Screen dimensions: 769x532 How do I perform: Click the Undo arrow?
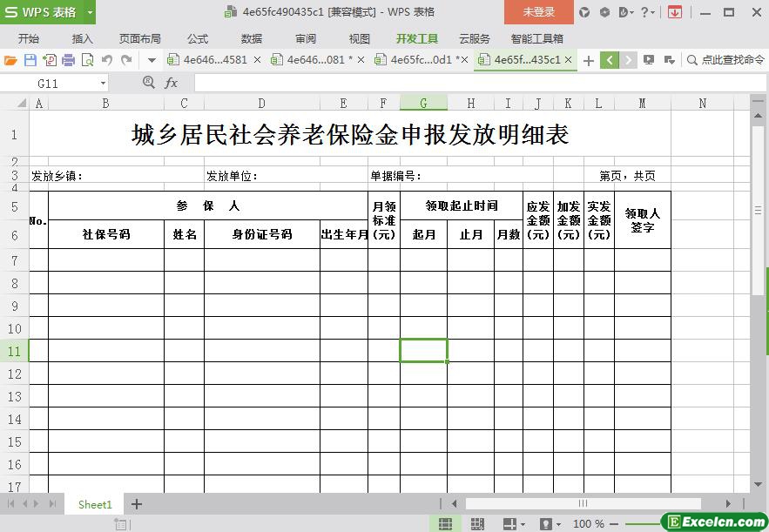pyautogui.click(x=107, y=60)
